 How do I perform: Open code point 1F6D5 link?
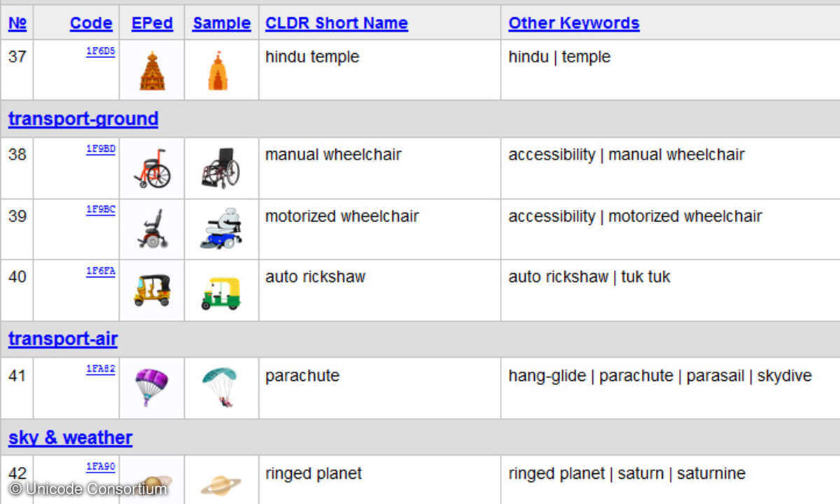click(x=100, y=52)
